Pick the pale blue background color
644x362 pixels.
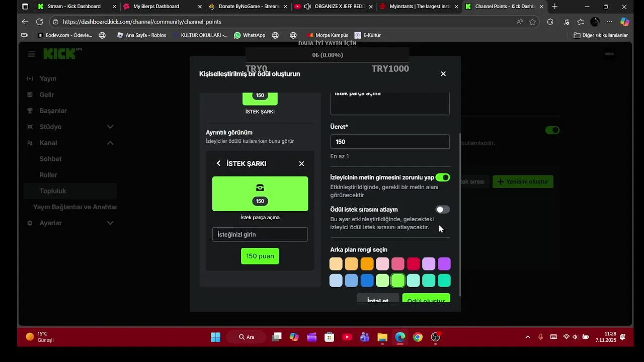[336, 281]
